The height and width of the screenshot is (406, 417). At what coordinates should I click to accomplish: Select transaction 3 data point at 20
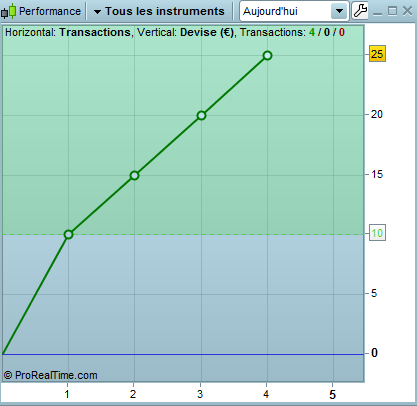click(201, 116)
